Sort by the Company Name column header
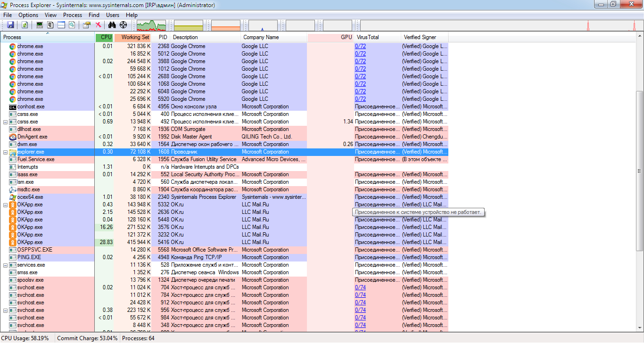 pyautogui.click(x=274, y=37)
